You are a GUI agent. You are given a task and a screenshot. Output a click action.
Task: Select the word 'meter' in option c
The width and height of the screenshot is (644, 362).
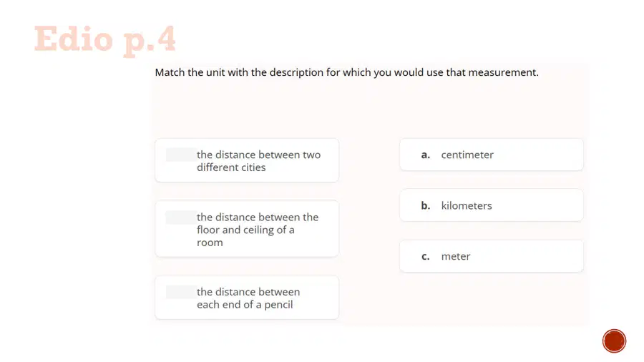[x=456, y=257]
